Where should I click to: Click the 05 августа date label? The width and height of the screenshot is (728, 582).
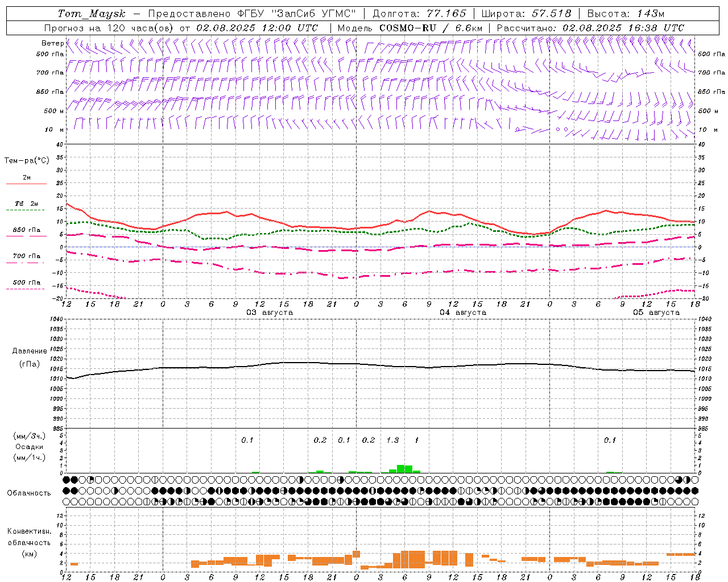click(x=656, y=313)
